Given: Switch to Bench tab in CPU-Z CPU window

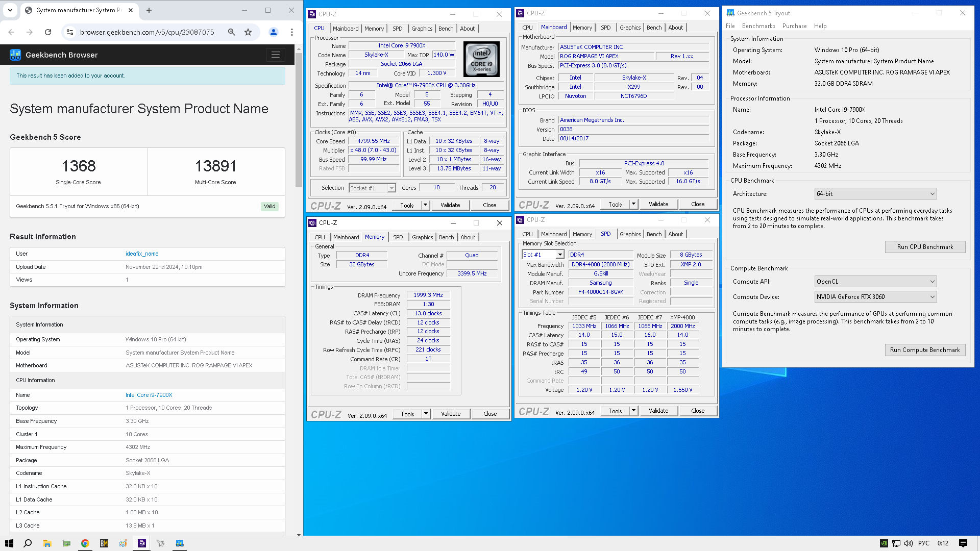Looking at the screenshot, I should [446, 29].
